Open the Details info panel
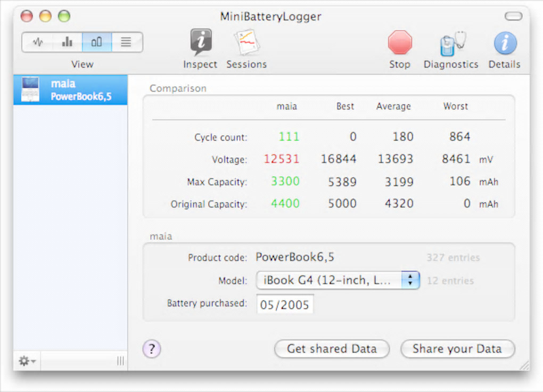The width and height of the screenshot is (543, 392). coord(505,49)
